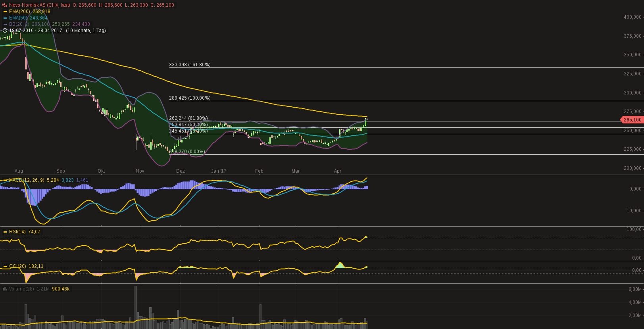Viewport: 644px width, 329px height.
Task: Click the MACD value 5,284
Action: click(x=53, y=180)
